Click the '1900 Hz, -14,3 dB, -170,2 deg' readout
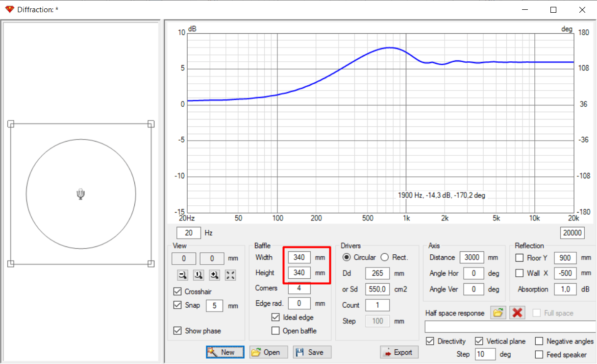The height and width of the screenshot is (364, 597). click(442, 195)
